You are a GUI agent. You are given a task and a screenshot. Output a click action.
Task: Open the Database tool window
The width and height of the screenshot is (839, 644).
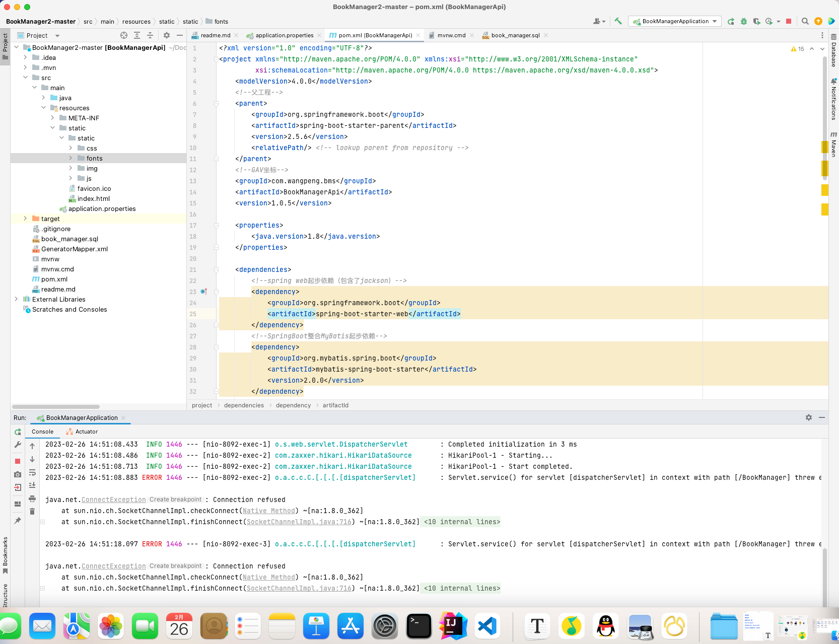(834, 51)
